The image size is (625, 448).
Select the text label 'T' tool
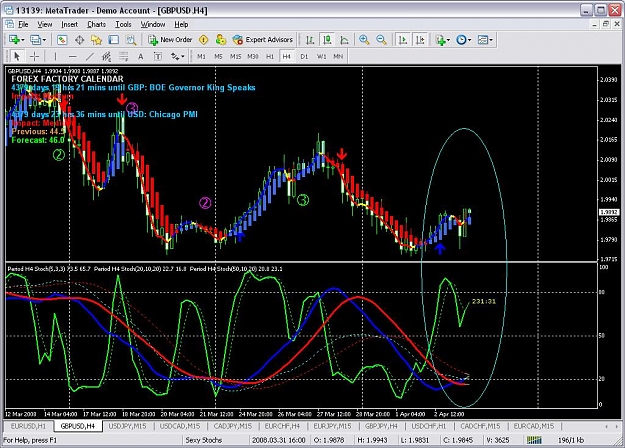pyautogui.click(x=158, y=57)
